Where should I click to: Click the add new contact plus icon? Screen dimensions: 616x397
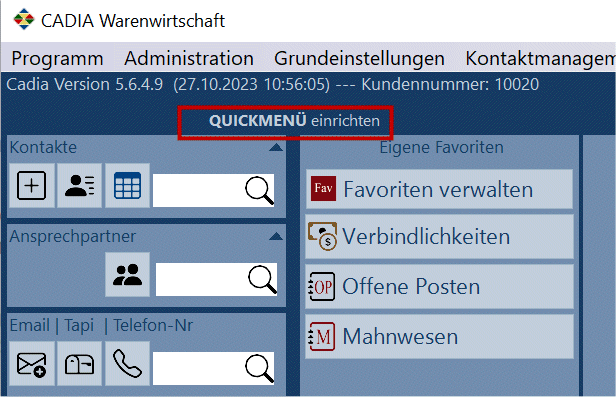[x=31, y=185]
